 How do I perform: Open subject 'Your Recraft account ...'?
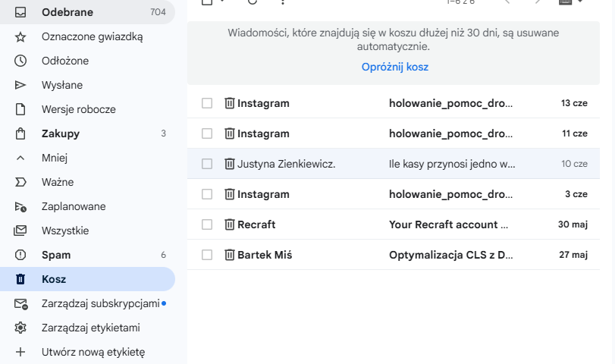pos(448,224)
